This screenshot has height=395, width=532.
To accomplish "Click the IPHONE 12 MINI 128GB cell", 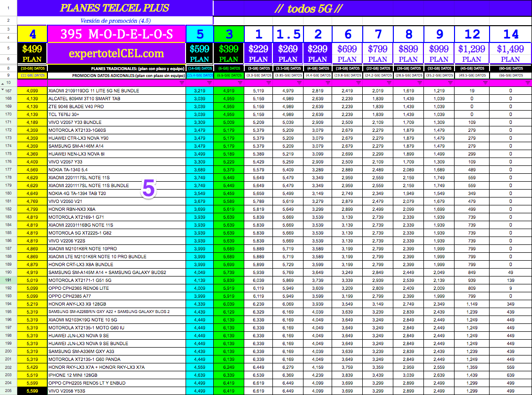I will (x=116, y=375).
